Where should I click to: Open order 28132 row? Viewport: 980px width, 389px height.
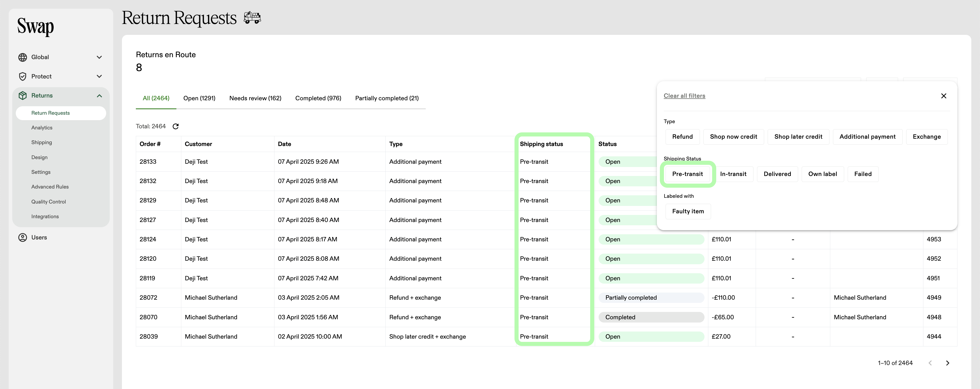tap(546, 181)
